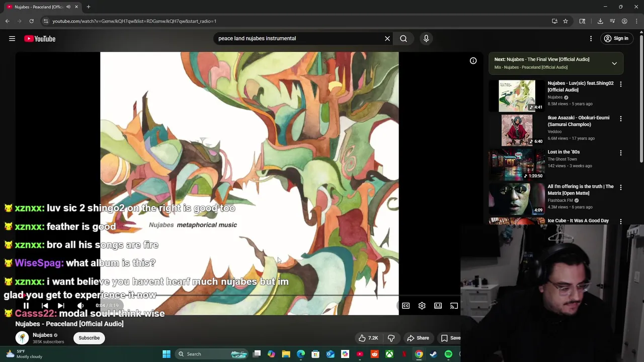Screen dimensions: 644x362
Task: Start voice search with microphone
Action: pyautogui.click(x=426, y=38)
